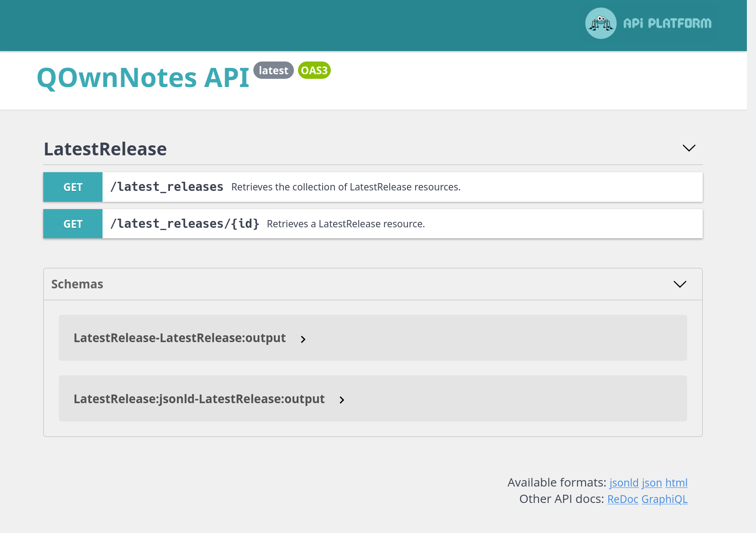Screen dimensions: 756x533
Task: Click the green OAS3 badge
Action: 314,70
